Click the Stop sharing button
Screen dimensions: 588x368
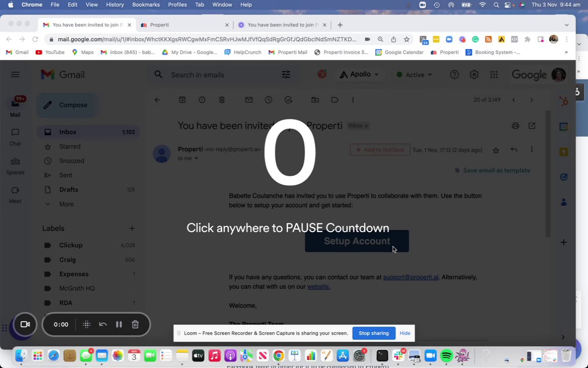coord(374,333)
